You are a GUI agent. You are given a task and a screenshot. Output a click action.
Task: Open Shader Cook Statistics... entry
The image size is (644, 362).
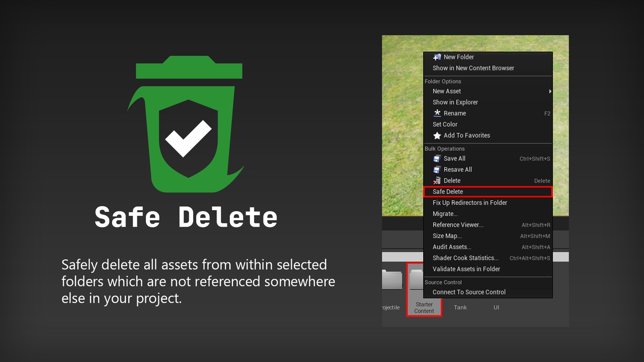click(488, 258)
